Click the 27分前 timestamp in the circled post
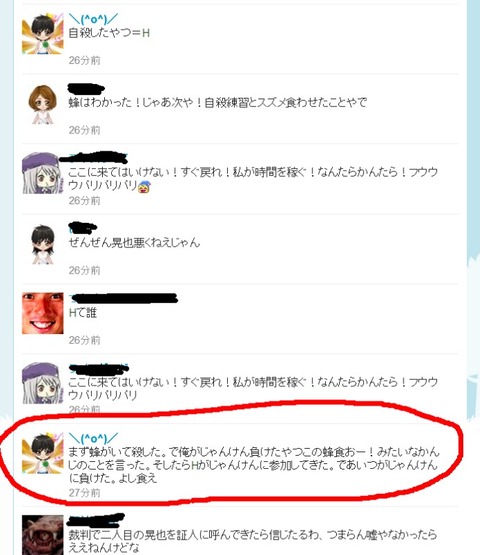 click(x=85, y=493)
